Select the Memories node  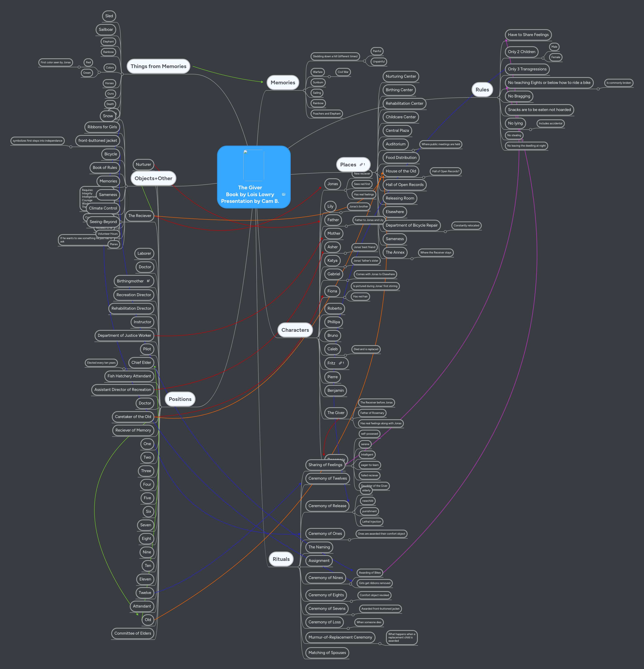[283, 83]
